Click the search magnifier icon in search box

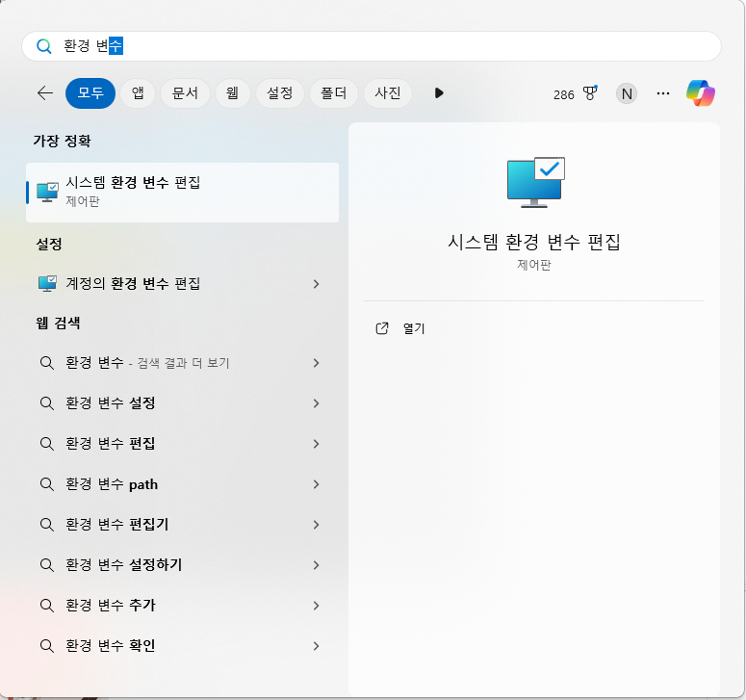pyautogui.click(x=43, y=46)
